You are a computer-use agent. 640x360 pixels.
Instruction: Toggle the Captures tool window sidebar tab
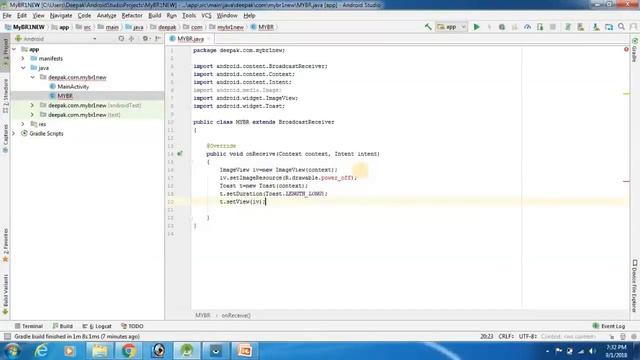pyautogui.click(x=5, y=139)
